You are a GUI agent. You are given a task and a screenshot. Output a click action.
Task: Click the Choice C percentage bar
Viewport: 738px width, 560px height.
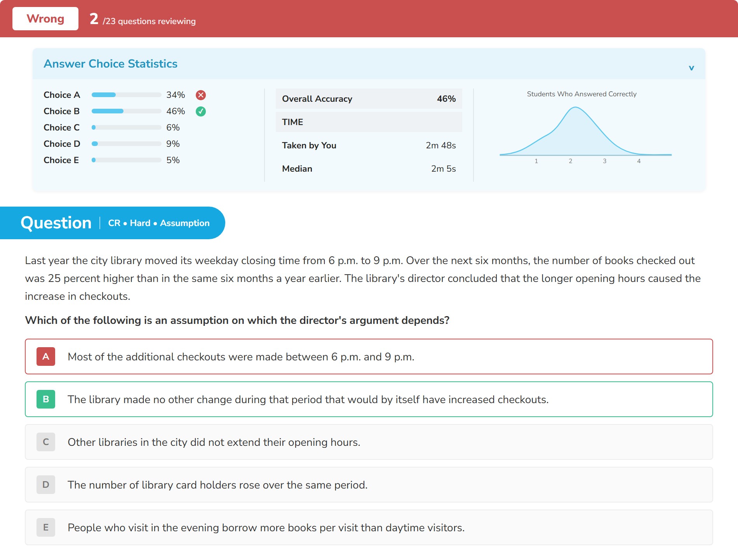126,127
